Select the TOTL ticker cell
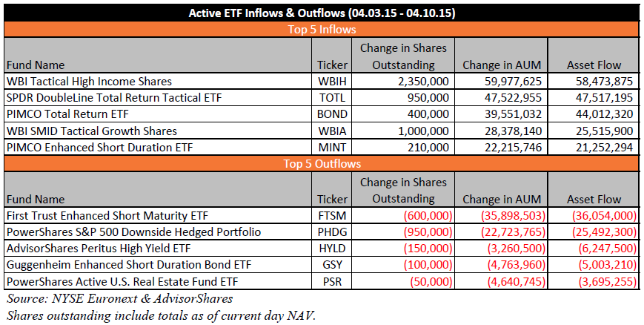This screenshot has height=325, width=644. click(332, 97)
